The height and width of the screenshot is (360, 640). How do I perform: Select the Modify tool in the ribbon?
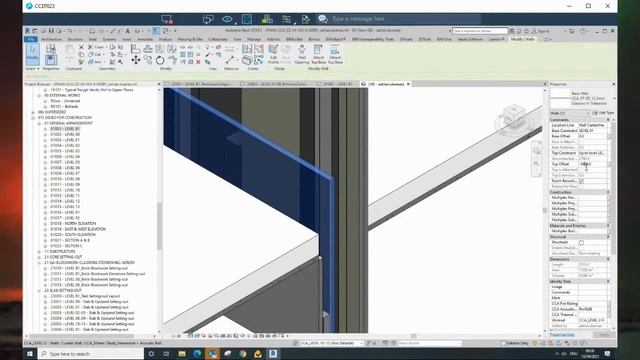tap(32, 55)
